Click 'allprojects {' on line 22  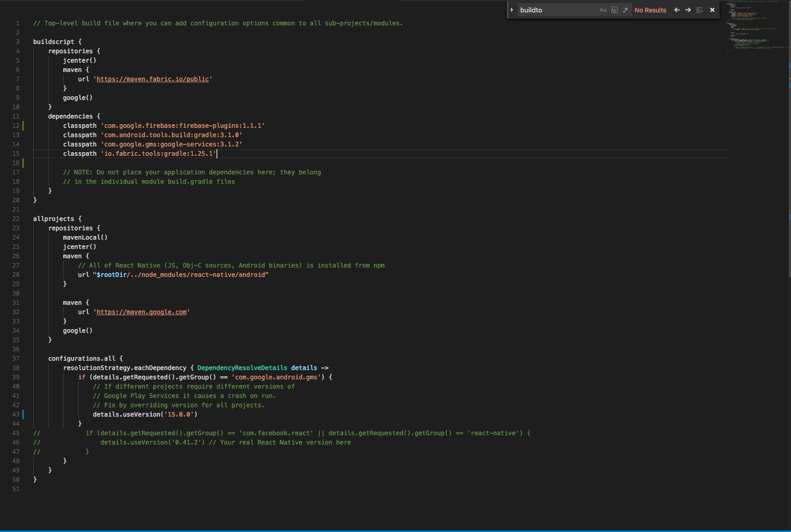click(x=57, y=219)
